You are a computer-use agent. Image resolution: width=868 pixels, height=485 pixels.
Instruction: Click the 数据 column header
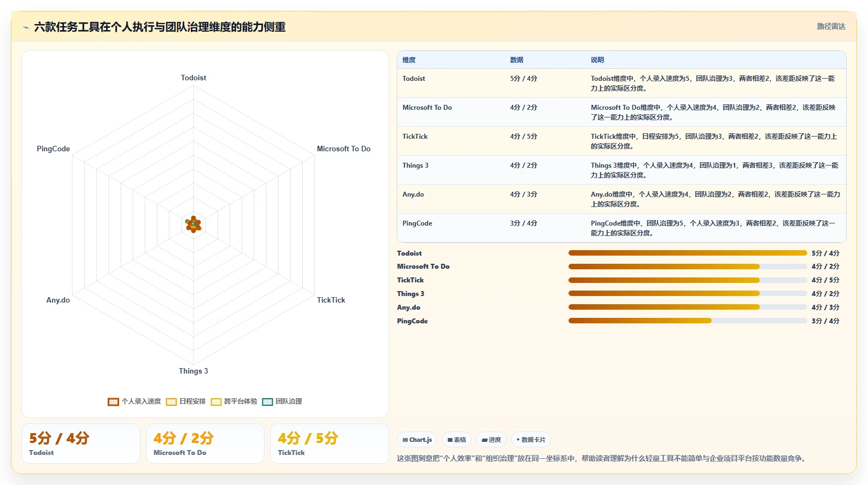click(x=517, y=60)
